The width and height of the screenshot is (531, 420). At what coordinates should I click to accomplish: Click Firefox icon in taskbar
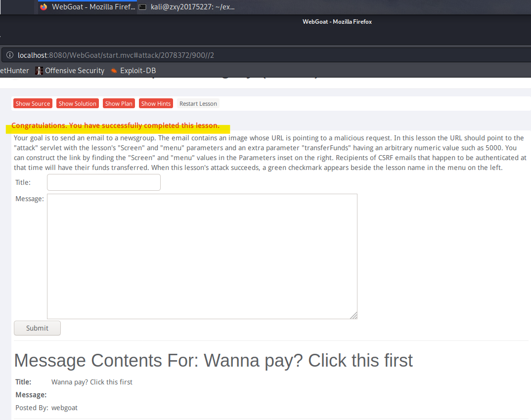point(44,7)
